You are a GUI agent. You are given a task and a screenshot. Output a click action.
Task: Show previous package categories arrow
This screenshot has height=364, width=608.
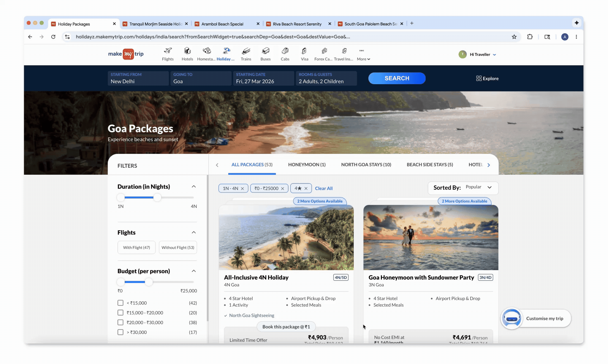[x=217, y=165]
